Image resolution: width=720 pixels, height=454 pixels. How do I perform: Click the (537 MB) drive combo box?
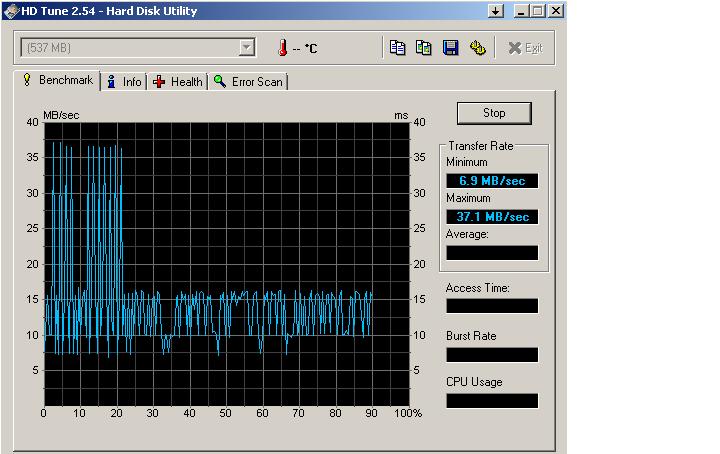(128, 48)
